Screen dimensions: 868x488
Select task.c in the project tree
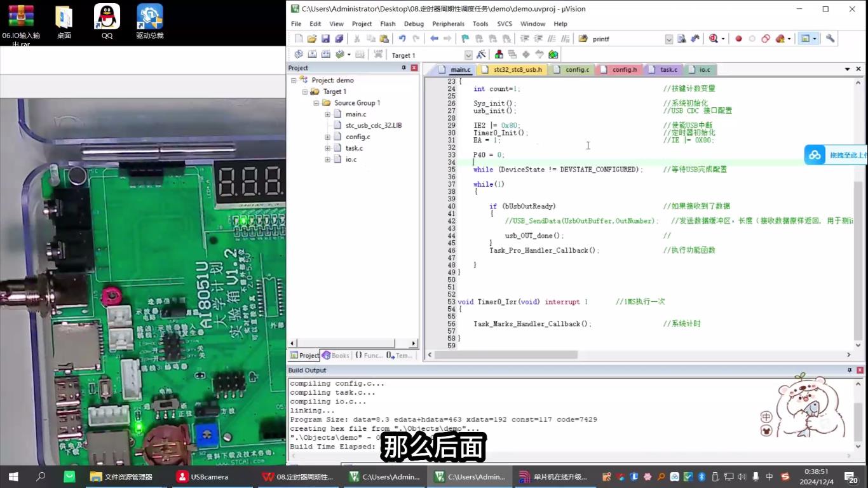point(354,148)
